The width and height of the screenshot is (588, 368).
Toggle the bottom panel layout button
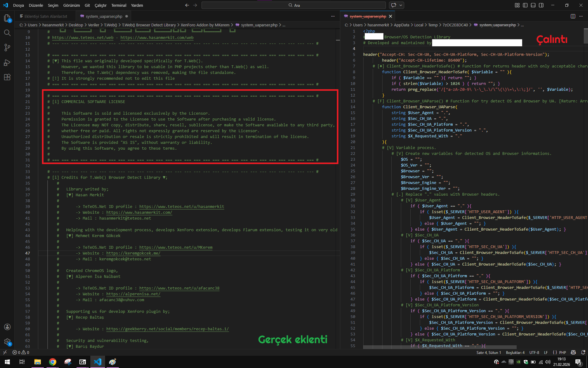tap(533, 5)
